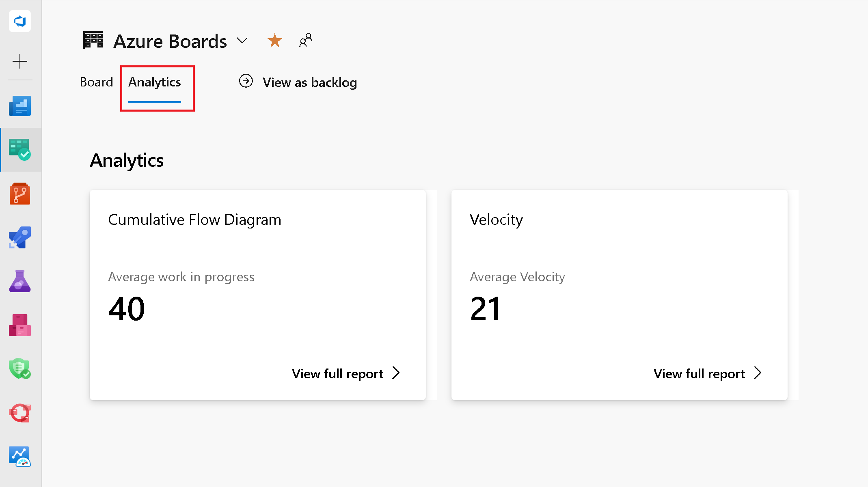Open the View as backlog expander

(298, 82)
